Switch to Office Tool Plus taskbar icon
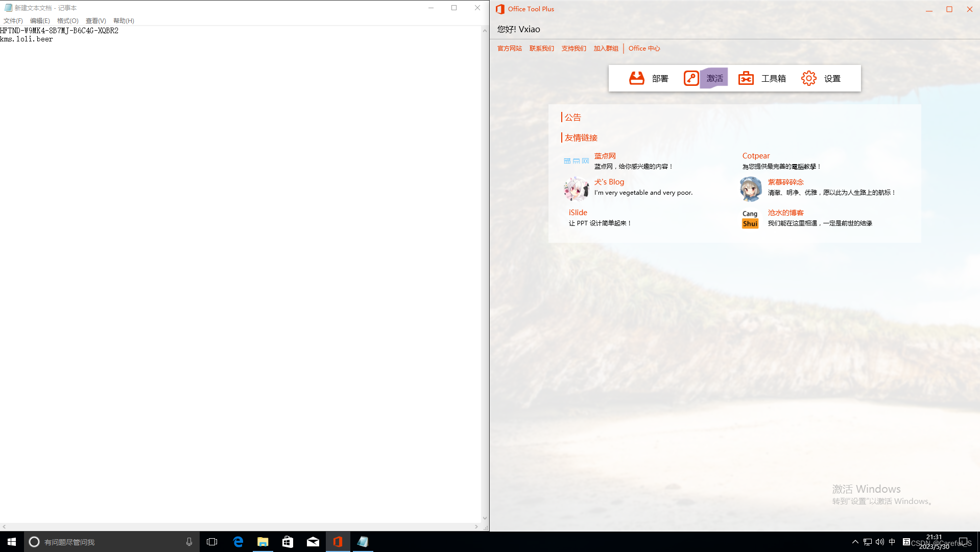Image resolution: width=980 pixels, height=552 pixels. click(x=338, y=542)
